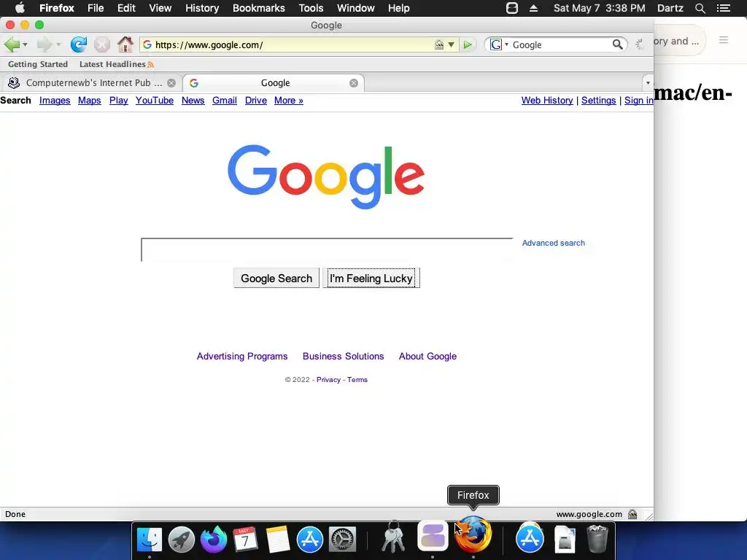Screen dimensions: 747x560
Task: Click the Stop loading icon
Action: pos(101,44)
